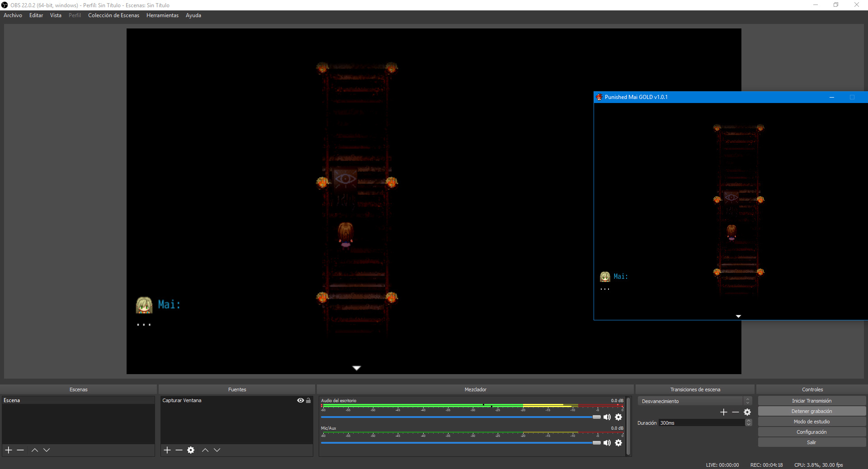This screenshot has height=469, width=868.
Task: Open Mic/Aux settings gear
Action: point(618,443)
